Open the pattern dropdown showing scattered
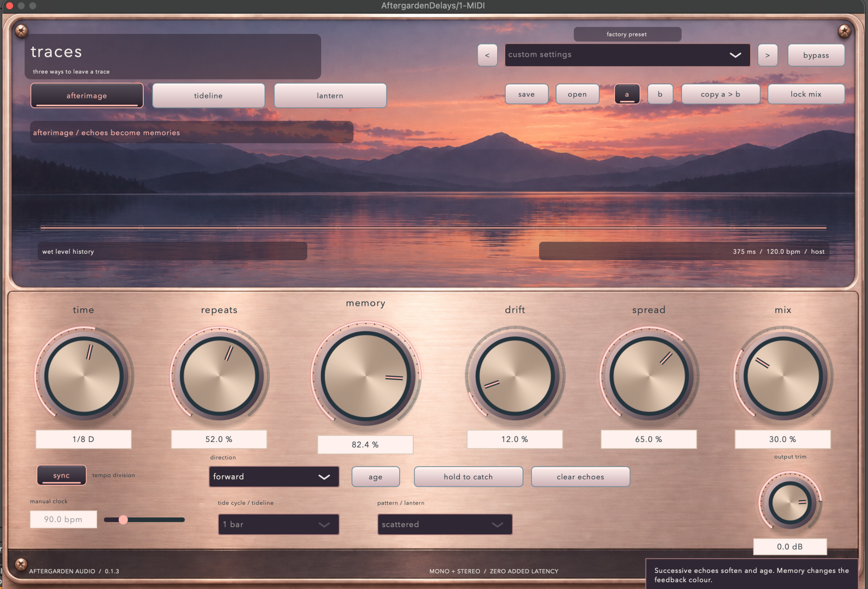Screen dimensions: 868x589 click(445, 525)
